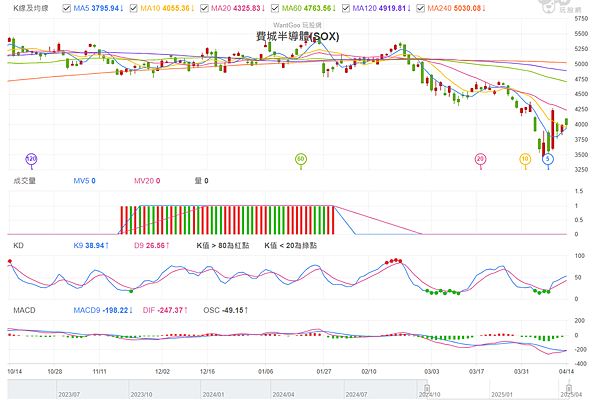Click the MA20 4325.83 value label
This screenshot has width=600, height=405.
coord(238,8)
